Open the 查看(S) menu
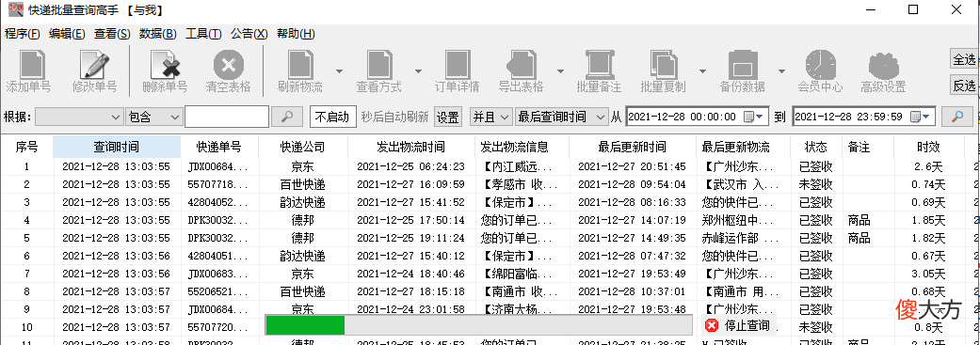The height and width of the screenshot is (345, 980). tap(113, 34)
